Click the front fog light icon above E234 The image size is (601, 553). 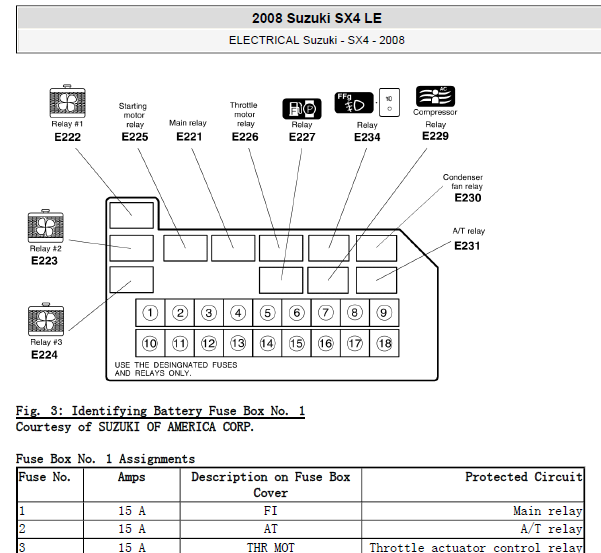(354, 103)
